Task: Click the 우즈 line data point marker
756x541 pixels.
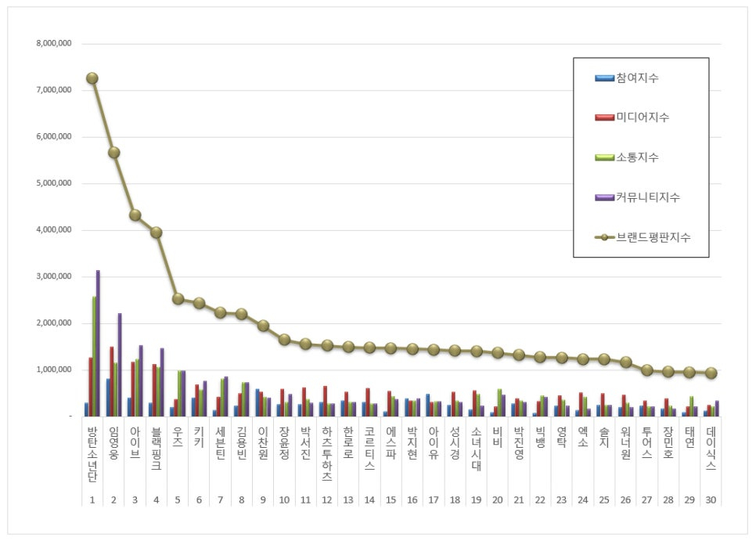Action: click(178, 298)
